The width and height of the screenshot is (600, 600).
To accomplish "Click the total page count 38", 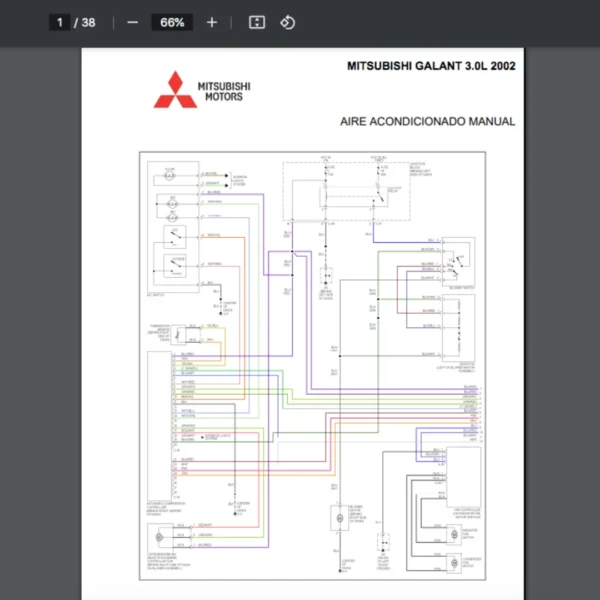I will pos(88,22).
